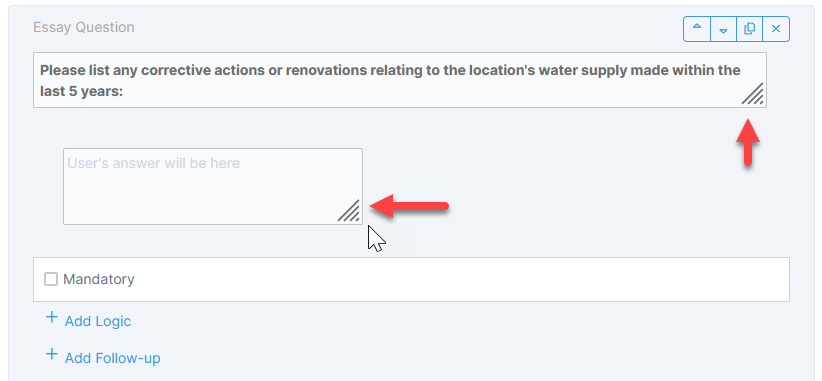
Task: Click the answer box resize grip
Action: [x=349, y=211]
